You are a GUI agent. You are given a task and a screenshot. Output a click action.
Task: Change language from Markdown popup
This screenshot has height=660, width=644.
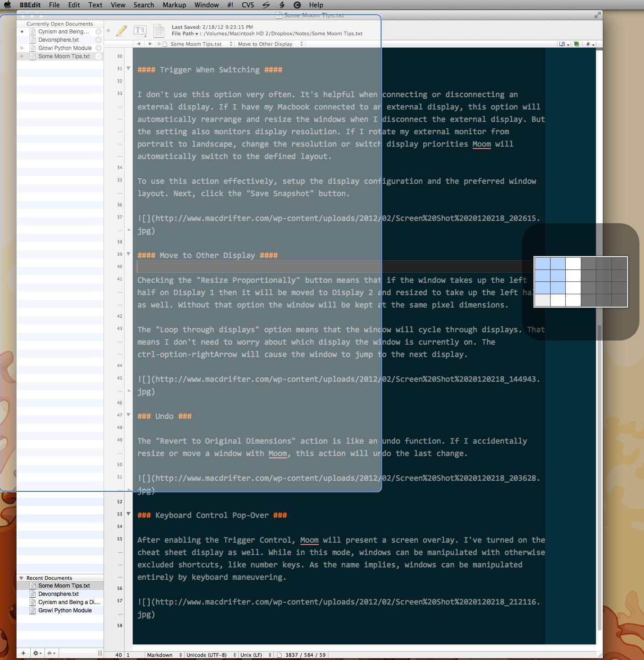(164, 655)
